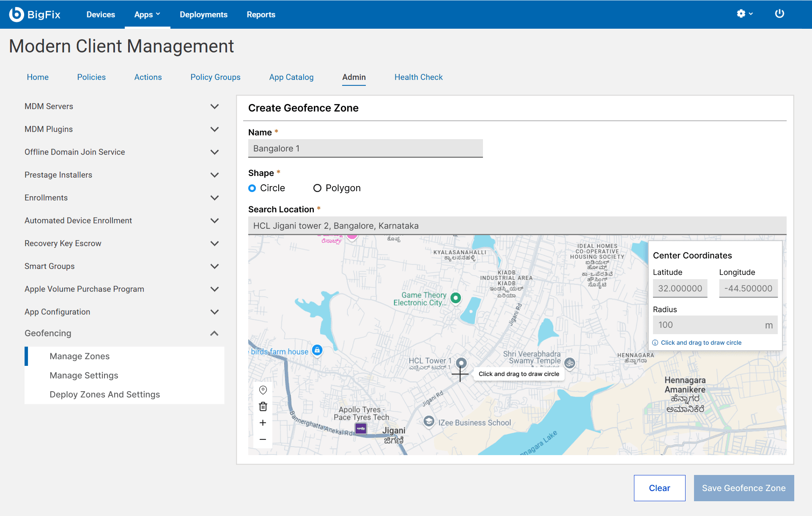This screenshot has height=516, width=812.
Task: Click the Radius input field
Action: click(x=715, y=325)
